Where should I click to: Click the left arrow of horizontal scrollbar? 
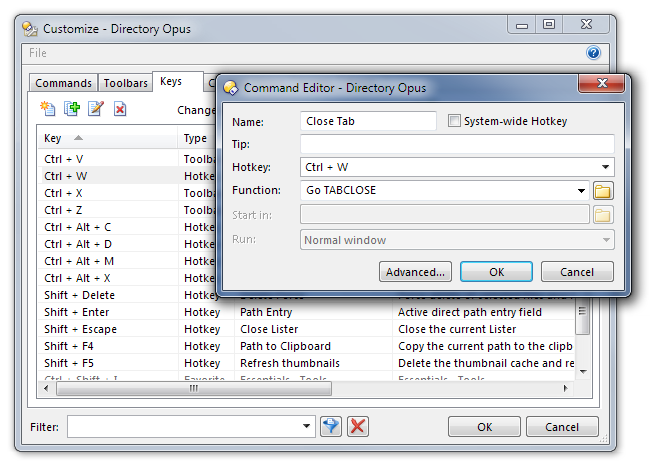46,388
